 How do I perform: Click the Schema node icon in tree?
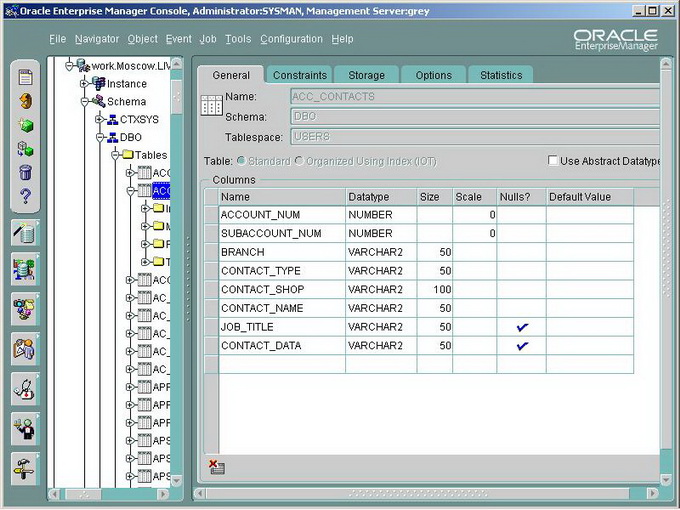98,101
